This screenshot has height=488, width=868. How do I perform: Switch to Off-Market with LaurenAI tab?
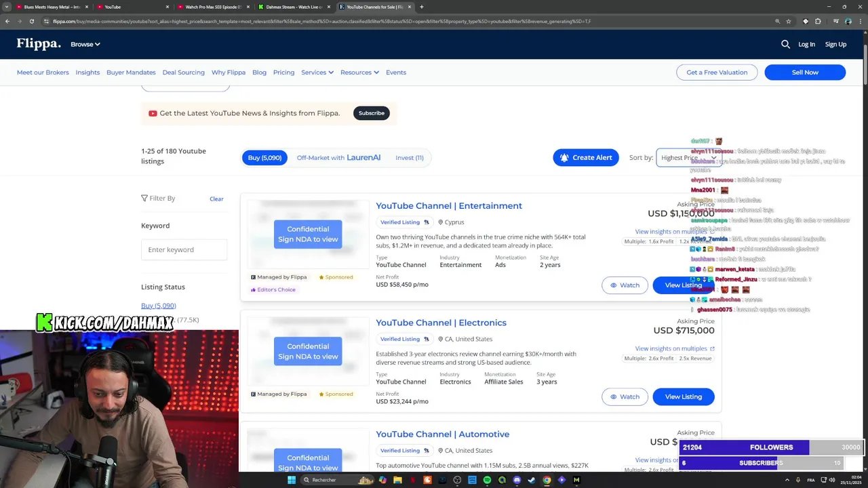[x=338, y=157]
